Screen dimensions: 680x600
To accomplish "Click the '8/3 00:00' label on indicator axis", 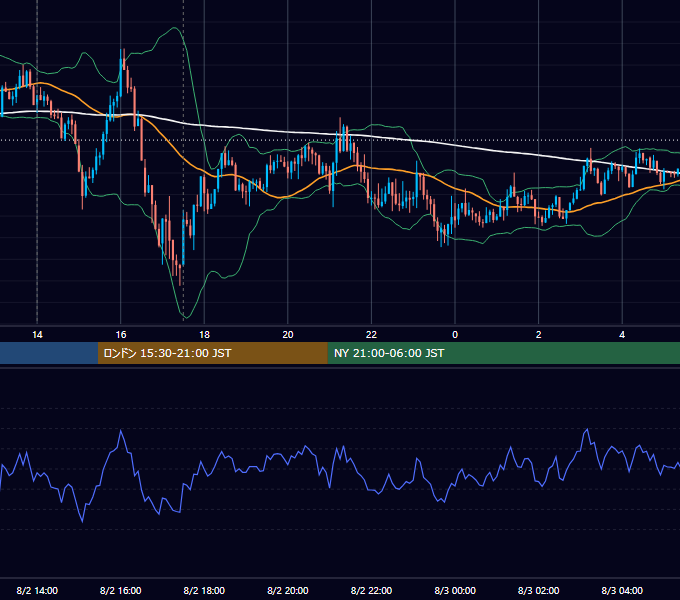I will click(455, 590).
